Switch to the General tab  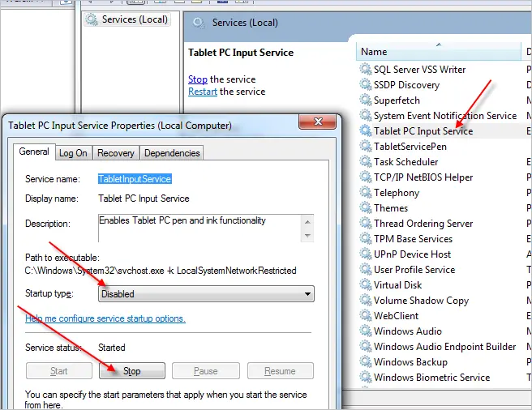[34, 152]
